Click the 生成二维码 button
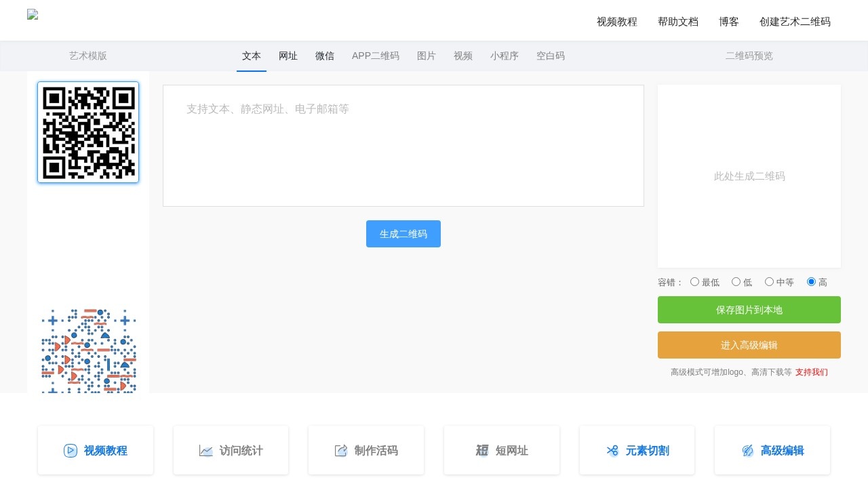868x488 pixels. 403,234
